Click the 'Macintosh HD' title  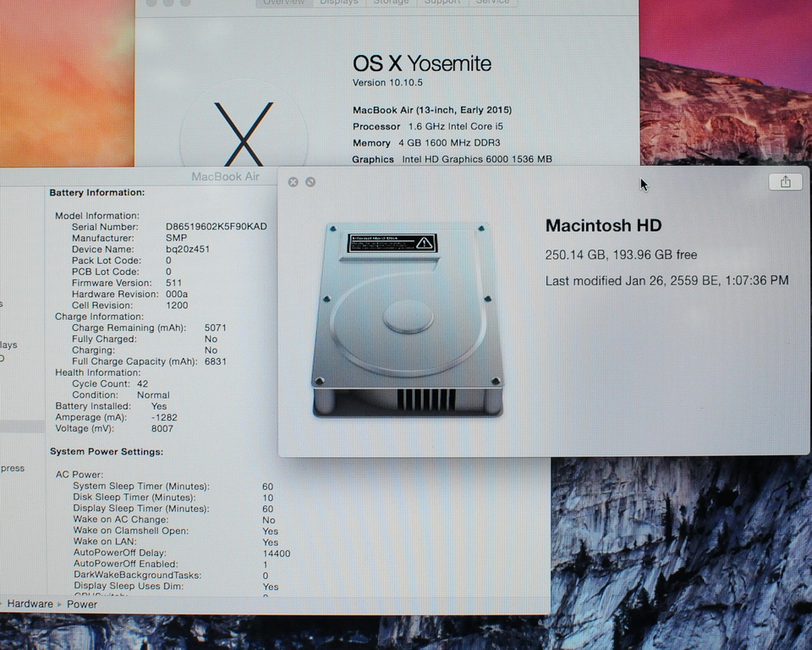click(x=603, y=225)
